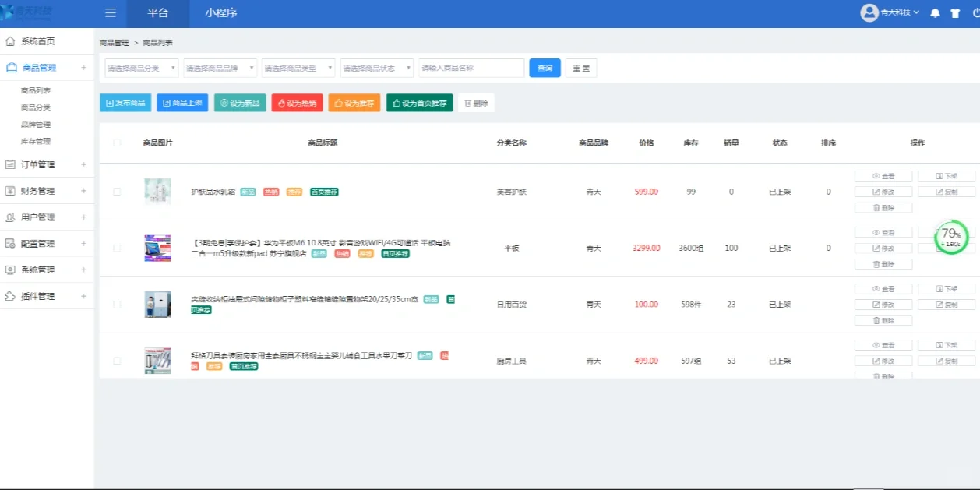
Task: Click the 华为平板M6 product thumbnail
Action: point(157,249)
